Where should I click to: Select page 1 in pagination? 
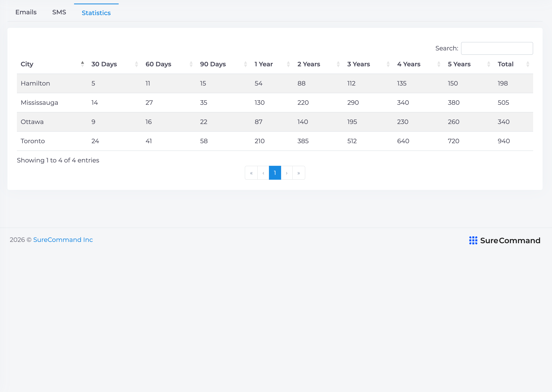(x=275, y=173)
